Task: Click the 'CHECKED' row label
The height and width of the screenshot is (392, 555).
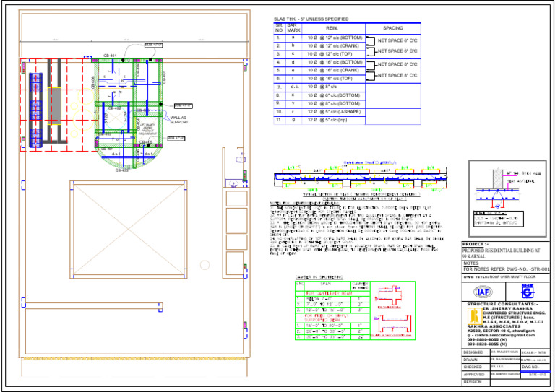Action: pos(473,367)
